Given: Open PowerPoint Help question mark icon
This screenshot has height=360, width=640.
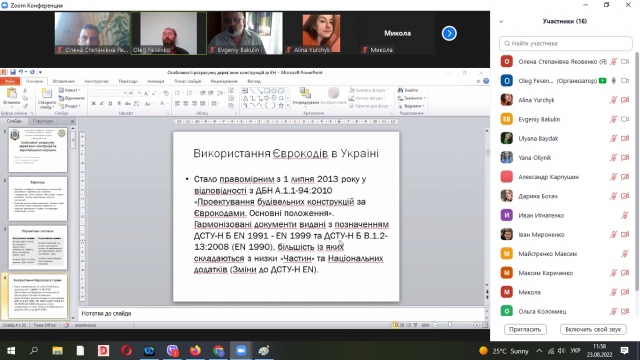Looking at the screenshot, I should click(486, 81).
